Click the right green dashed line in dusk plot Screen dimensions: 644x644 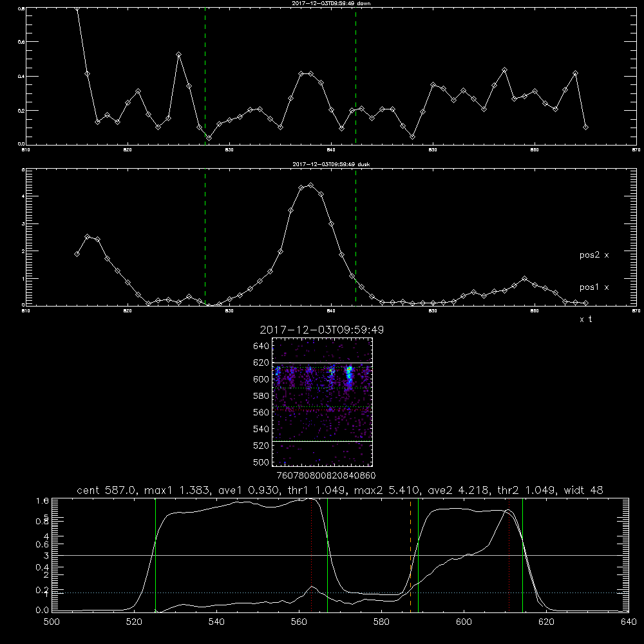pos(355,237)
